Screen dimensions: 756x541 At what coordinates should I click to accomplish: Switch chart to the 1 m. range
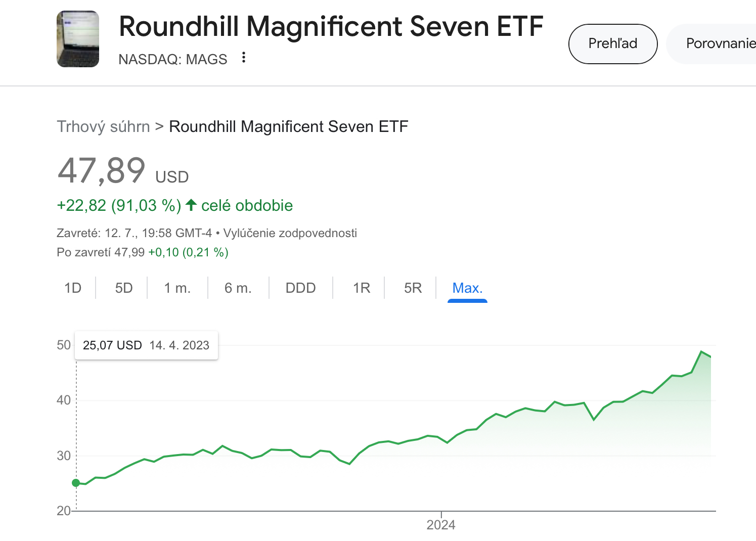(x=177, y=288)
